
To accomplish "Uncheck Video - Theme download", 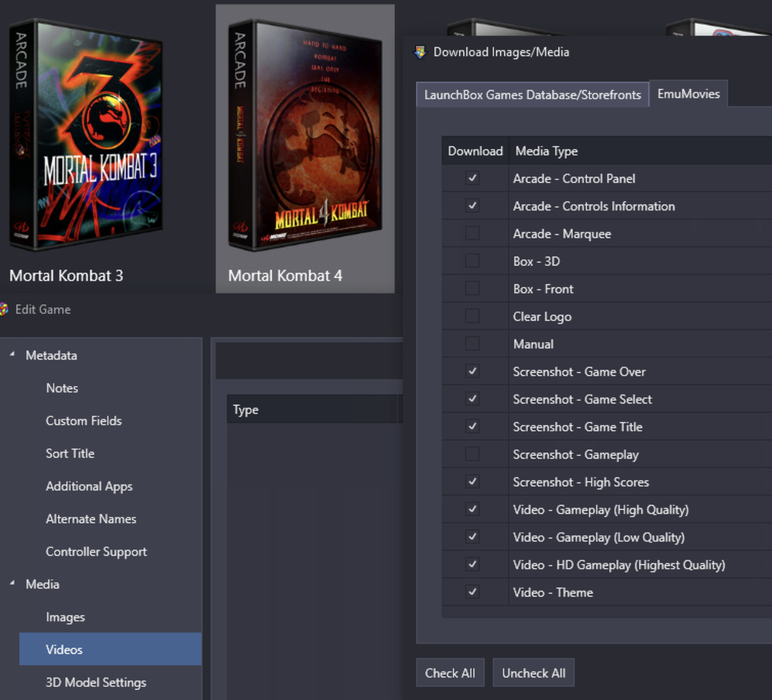I will click(x=472, y=592).
